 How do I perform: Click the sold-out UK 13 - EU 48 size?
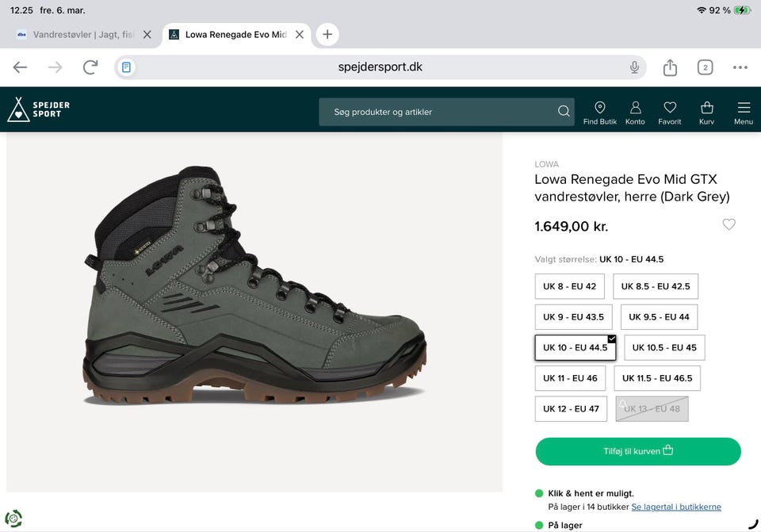click(652, 408)
